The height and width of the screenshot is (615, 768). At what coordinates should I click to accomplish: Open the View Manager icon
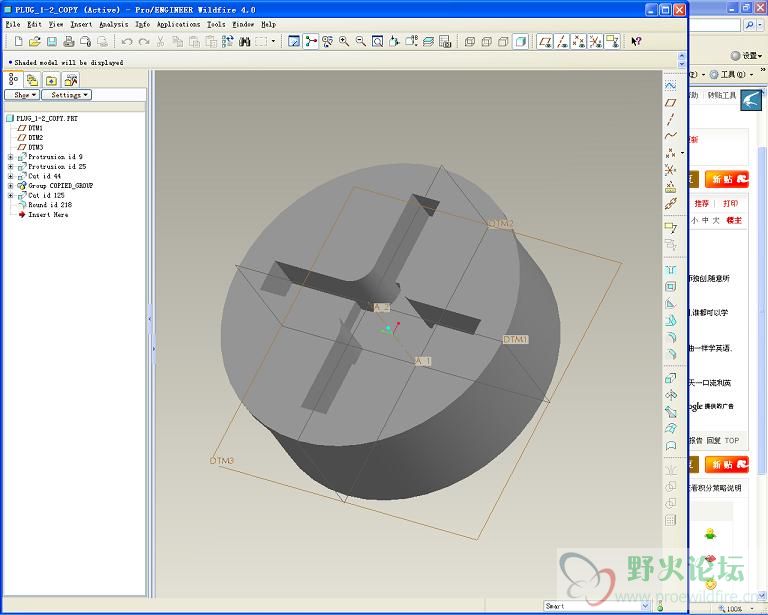(445, 42)
